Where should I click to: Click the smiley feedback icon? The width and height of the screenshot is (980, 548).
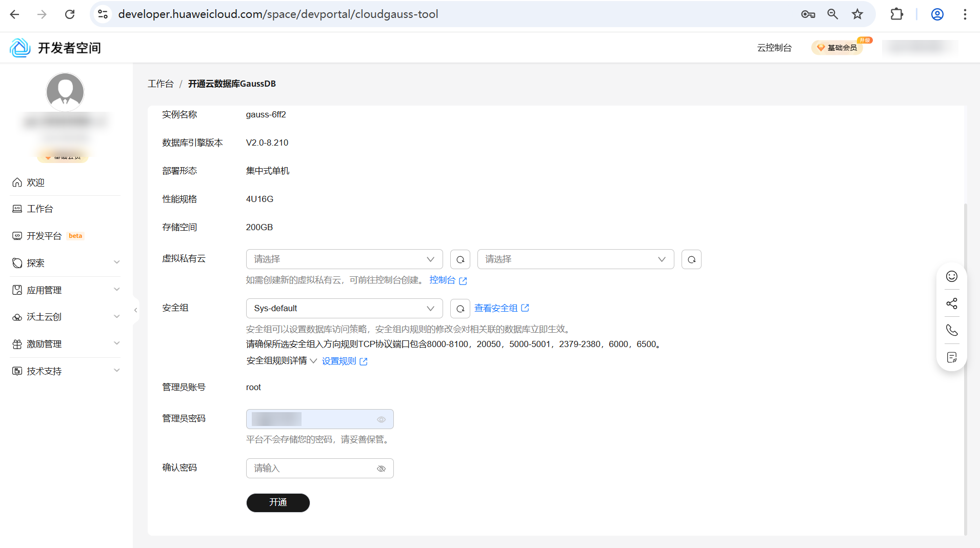click(x=952, y=277)
